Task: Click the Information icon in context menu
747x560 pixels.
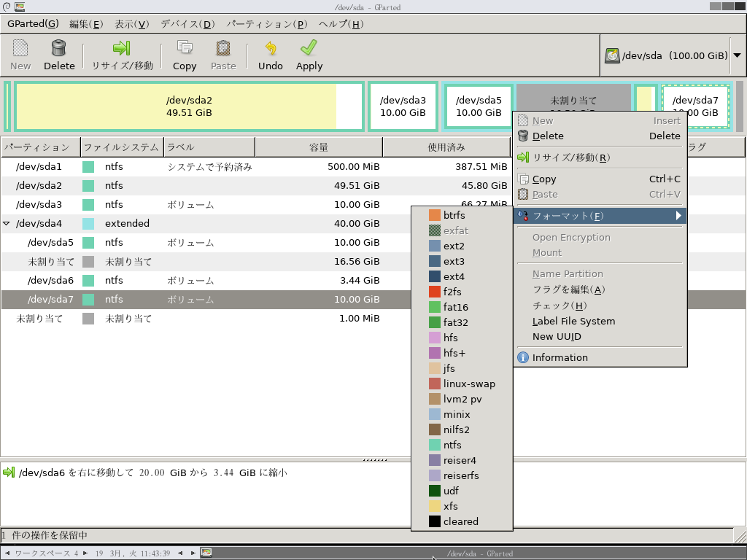Action: (523, 357)
